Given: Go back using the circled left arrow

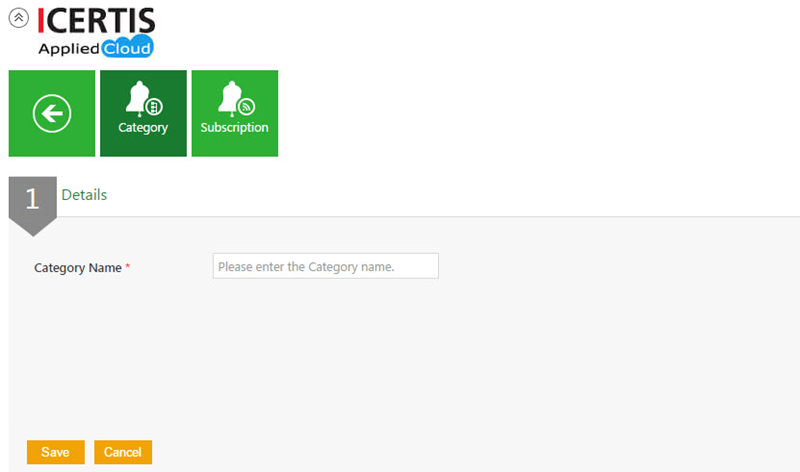Looking at the screenshot, I should coord(52,113).
